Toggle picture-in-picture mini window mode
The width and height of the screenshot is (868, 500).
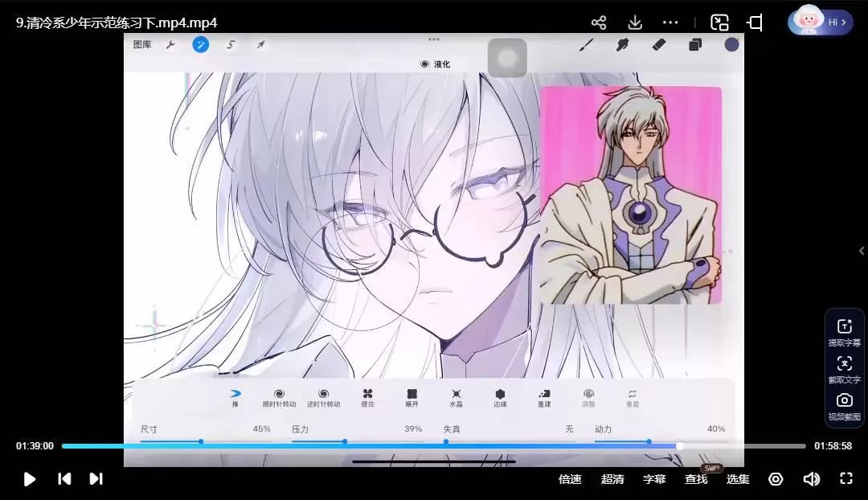[x=719, y=23]
